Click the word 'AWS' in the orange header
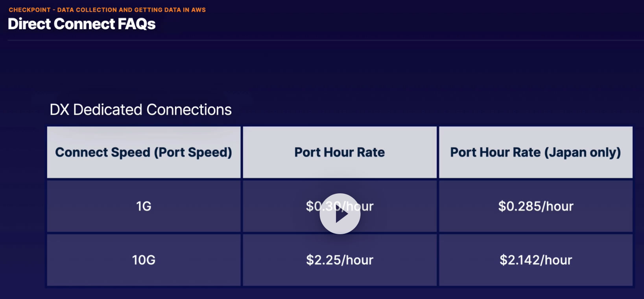The width and height of the screenshot is (644, 299). coord(199,10)
